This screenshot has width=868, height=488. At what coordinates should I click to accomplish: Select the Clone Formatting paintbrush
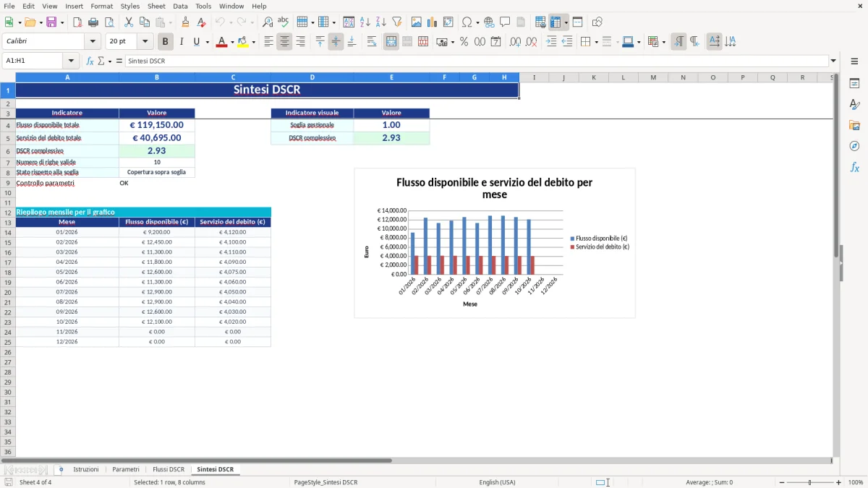186,22
